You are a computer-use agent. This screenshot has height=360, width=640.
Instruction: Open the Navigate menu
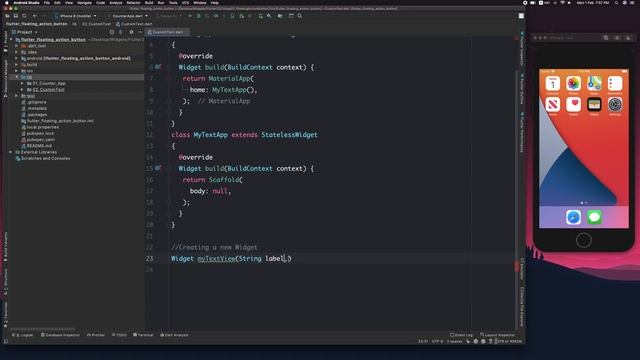pyautogui.click(x=84, y=3)
